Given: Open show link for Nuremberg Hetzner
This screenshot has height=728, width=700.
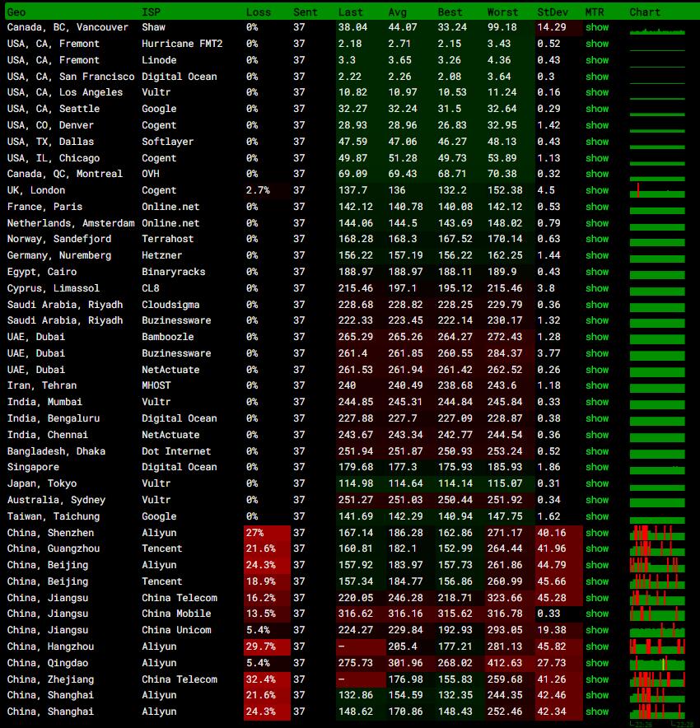Looking at the screenshot, I should [x=597, y=255].
